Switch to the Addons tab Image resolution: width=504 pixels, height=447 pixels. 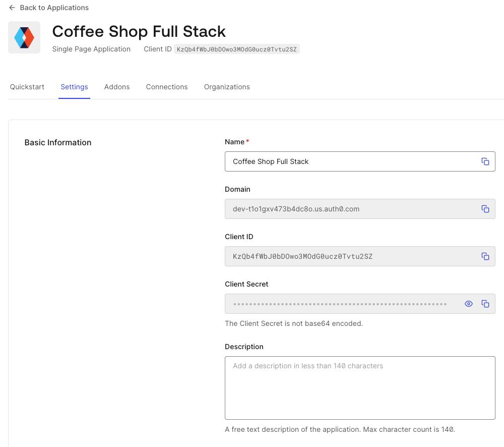[x=117, y=87]
